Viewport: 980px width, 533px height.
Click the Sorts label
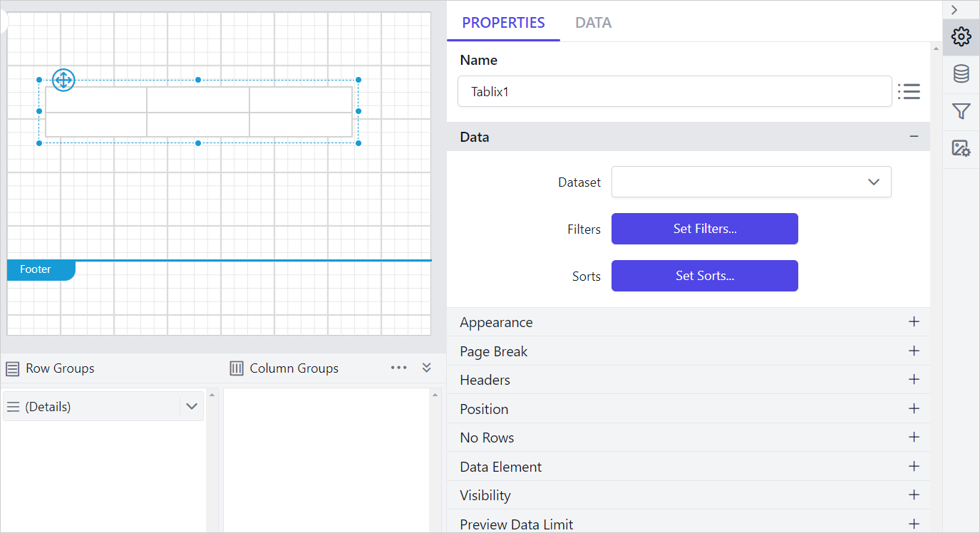[x=587, y=276]
